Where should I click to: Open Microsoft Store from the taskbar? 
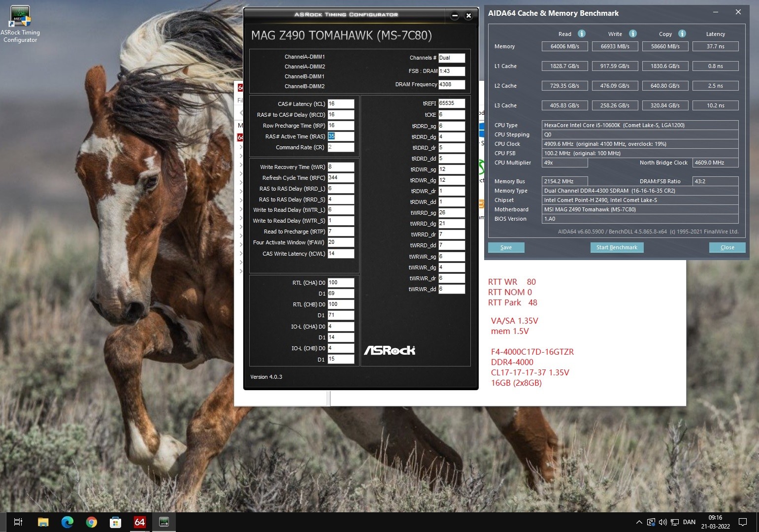tap(115, 522)
